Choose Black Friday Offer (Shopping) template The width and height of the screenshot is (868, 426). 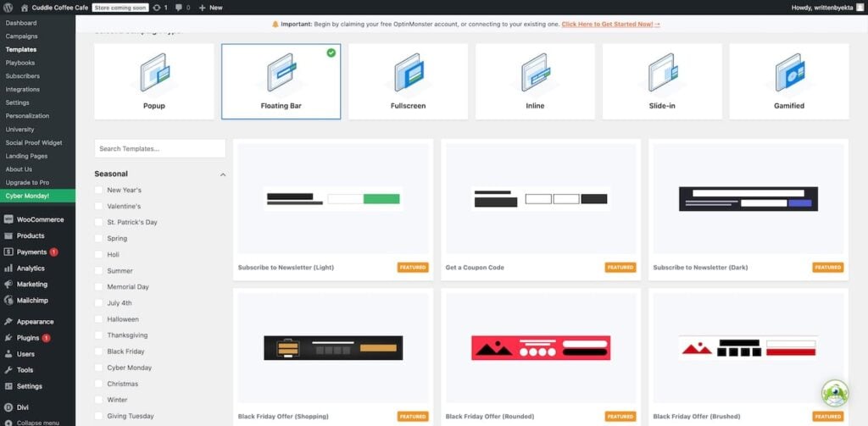click(333, 357)
